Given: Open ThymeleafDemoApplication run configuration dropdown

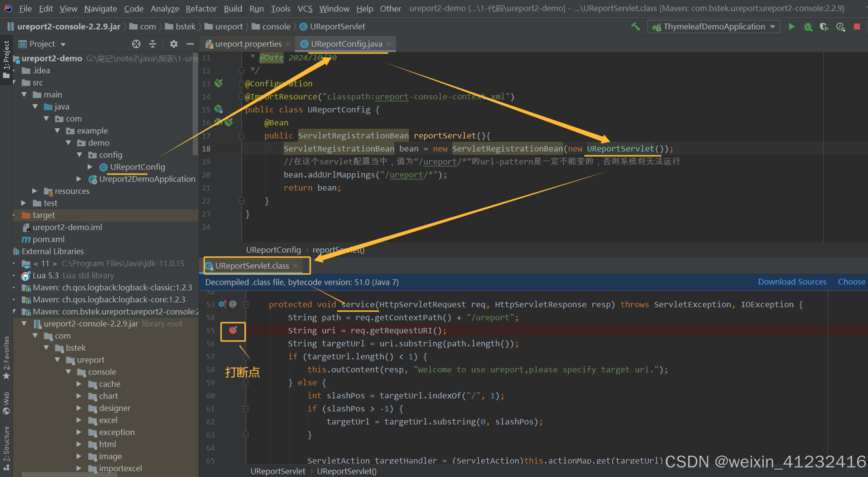Looking at the screenshot, I should coord(714,27).
